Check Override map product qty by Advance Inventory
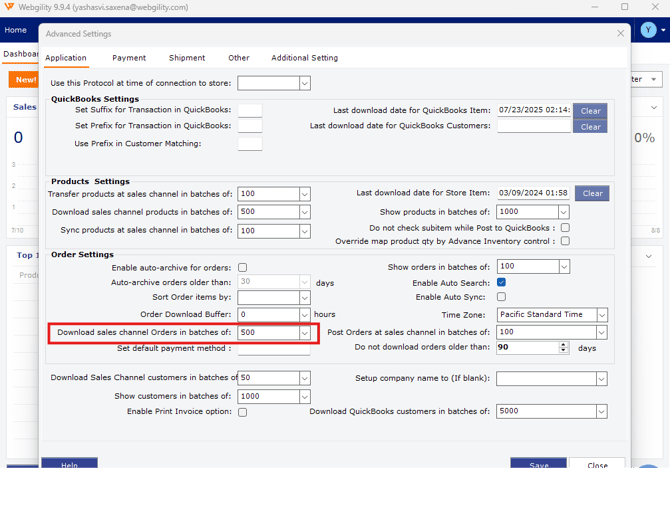Screen dimensions: 670x505 point(565,241)
